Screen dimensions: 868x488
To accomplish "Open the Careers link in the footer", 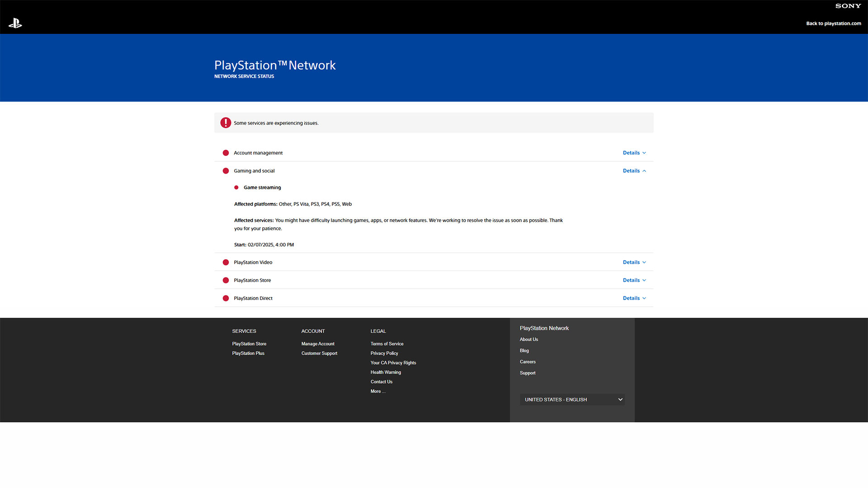I will 527,362.
